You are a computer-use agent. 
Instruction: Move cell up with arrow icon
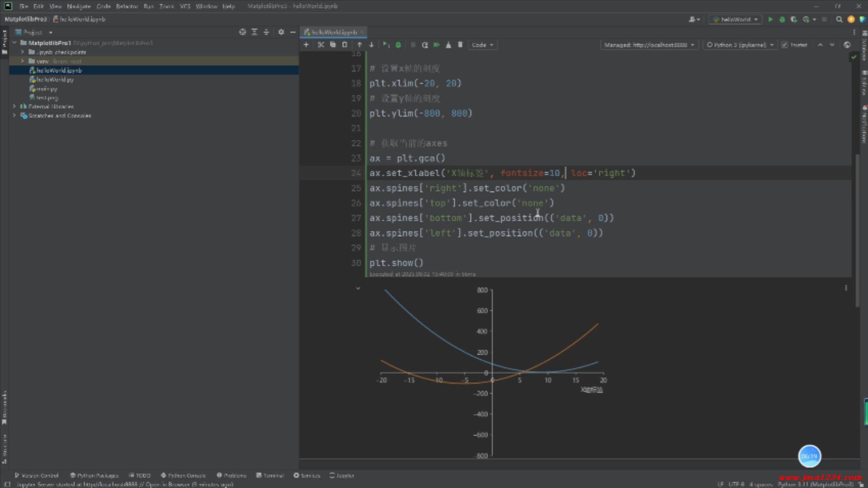tap(359, 45)
